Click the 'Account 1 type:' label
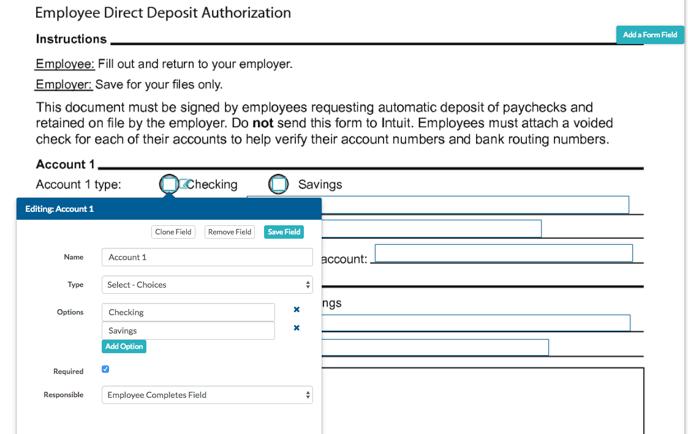Image resolution: width=688 pixels, height=434 pixels. click(x=79, y=184)
